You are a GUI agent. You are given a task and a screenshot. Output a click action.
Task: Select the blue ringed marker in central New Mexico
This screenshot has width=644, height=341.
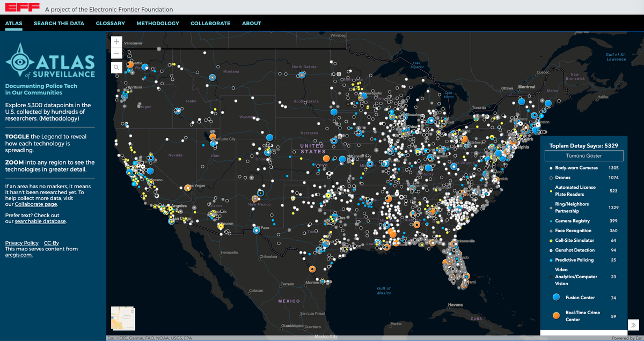coord(260,193)
